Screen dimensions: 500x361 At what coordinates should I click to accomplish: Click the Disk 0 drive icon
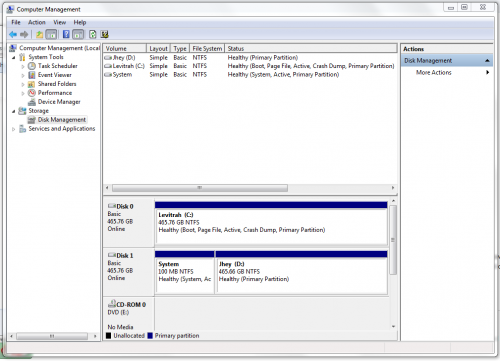point(112,206)
